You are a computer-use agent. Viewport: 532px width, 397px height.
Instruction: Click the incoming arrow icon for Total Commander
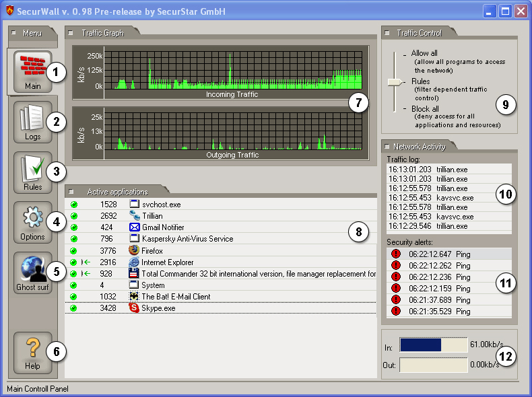(x=86, y=274)
